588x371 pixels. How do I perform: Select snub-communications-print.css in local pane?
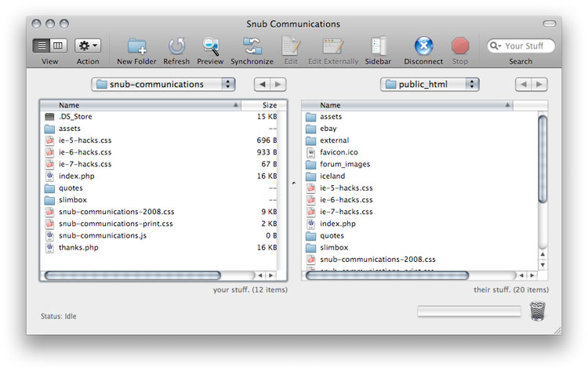(116, 224)
